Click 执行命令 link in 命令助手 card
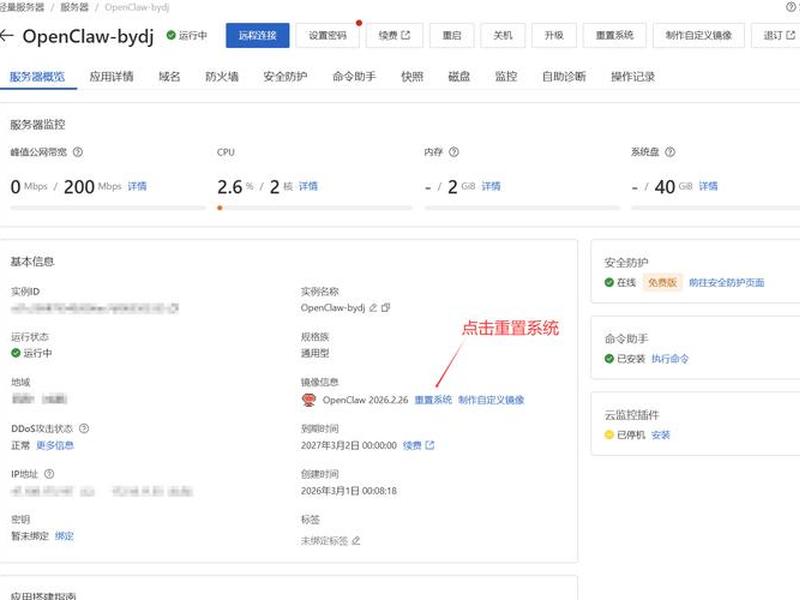The width and height of the screenshot is (800, 600). (670, 359)
